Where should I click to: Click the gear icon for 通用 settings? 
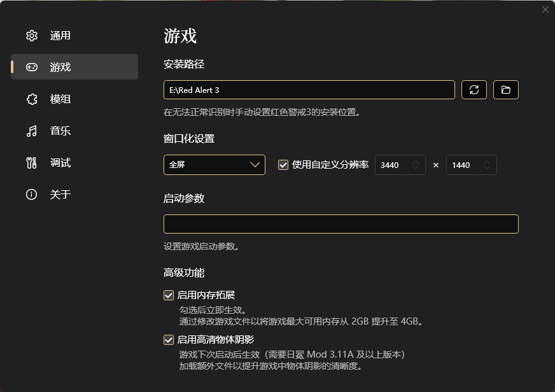point(31,36)
